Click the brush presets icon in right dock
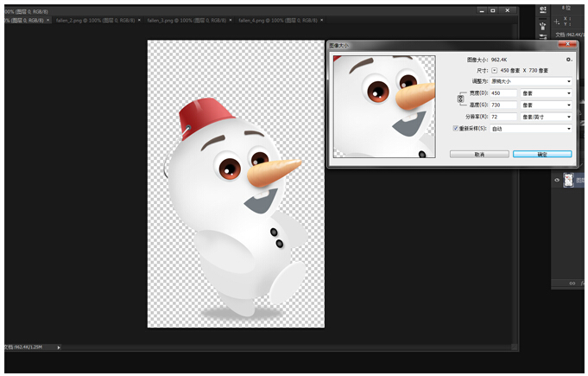Viewport: 588px width, 376px height. tap(542, 26)
